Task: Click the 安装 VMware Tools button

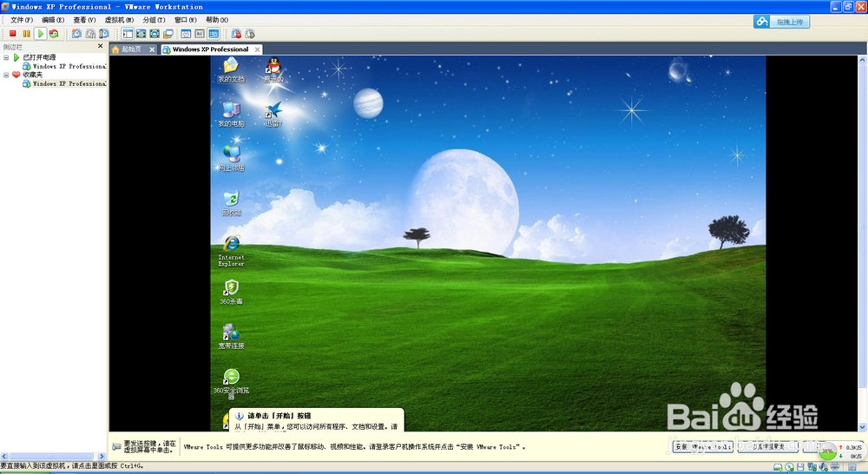Action: (703, 447)
